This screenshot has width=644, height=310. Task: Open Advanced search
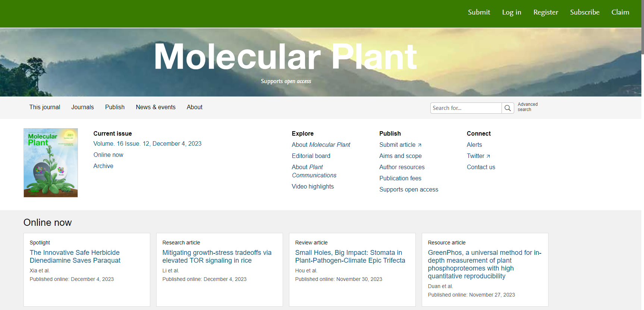point(527,107)
